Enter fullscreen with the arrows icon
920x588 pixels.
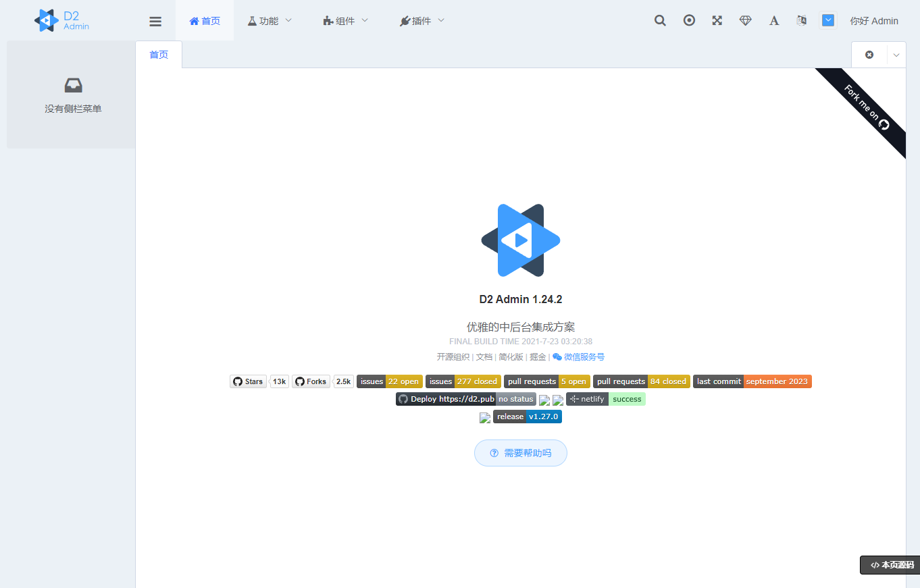pyautogui.click(x=717, y=20)
